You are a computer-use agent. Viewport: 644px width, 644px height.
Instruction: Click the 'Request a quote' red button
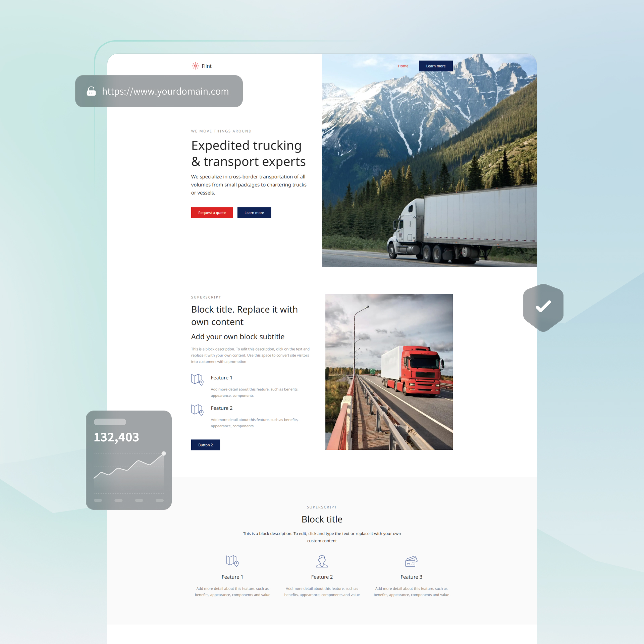point(211,213)
